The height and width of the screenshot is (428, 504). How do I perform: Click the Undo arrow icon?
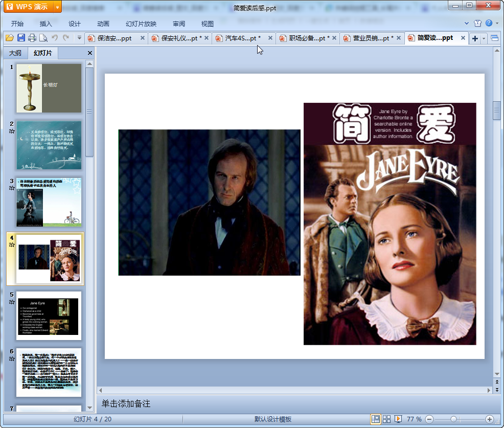55,38
